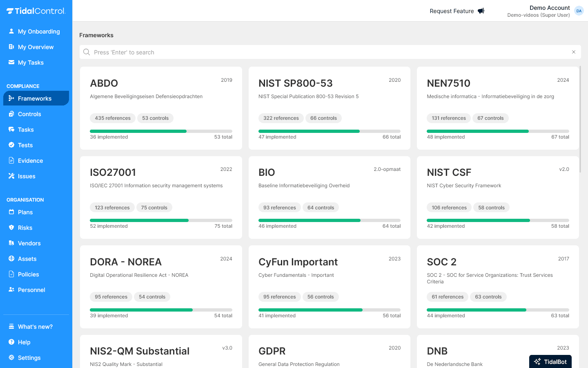Click the Request Feature link
Screen dimensions: 588x368
click(451, 11)
